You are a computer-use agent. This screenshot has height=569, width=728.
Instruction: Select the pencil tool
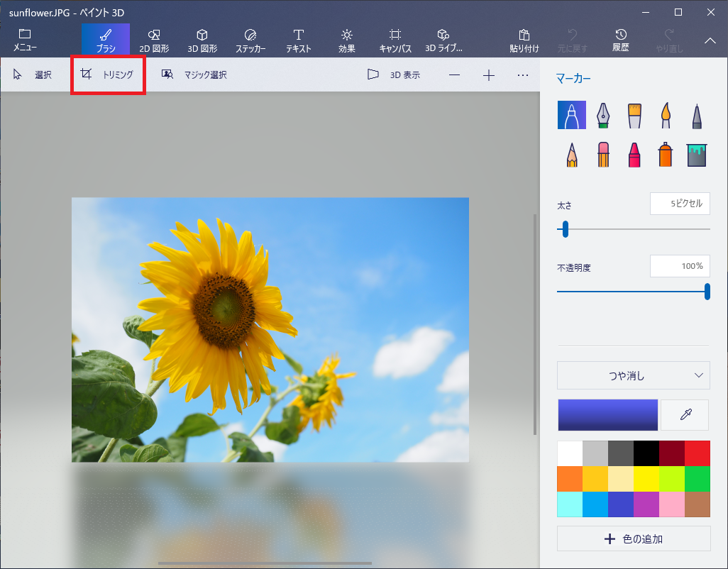coord(572,154)
